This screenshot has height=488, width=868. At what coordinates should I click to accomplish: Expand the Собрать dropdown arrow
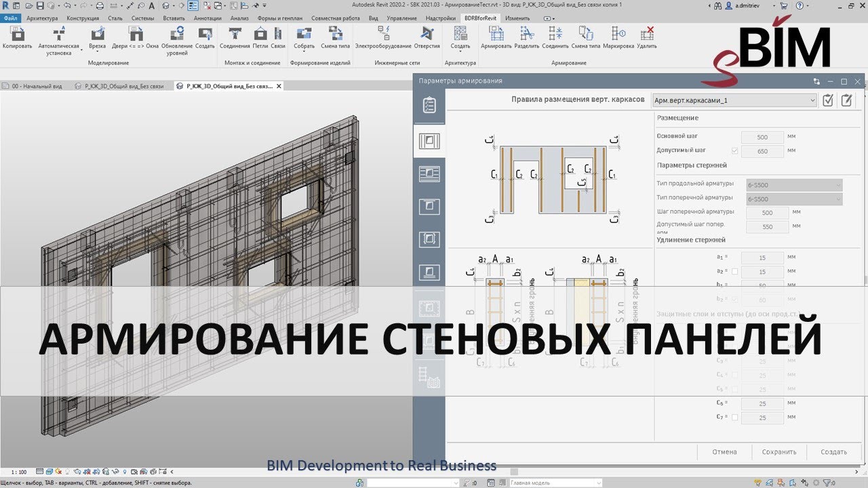304,53
